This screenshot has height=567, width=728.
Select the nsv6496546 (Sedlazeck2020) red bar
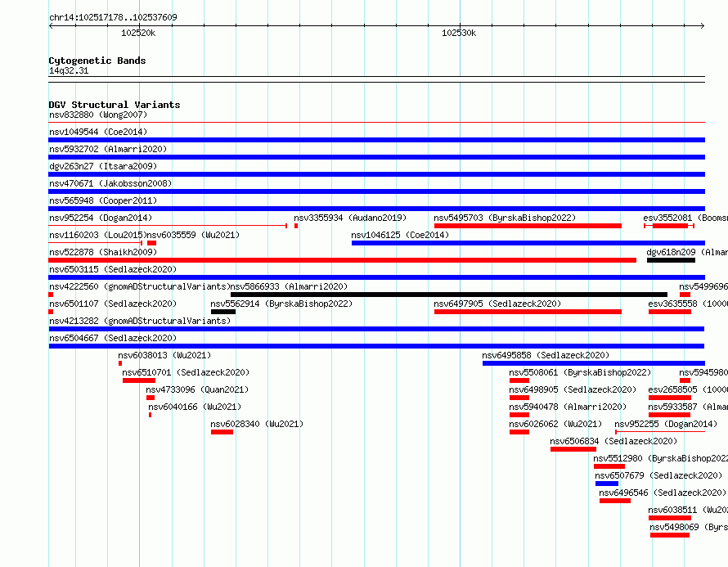coord(615,501)
